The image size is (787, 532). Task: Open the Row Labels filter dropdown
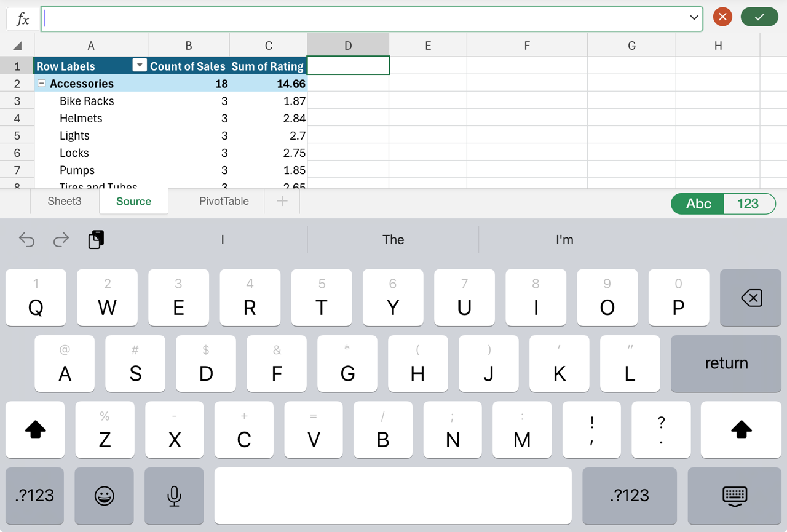(140, 65)
